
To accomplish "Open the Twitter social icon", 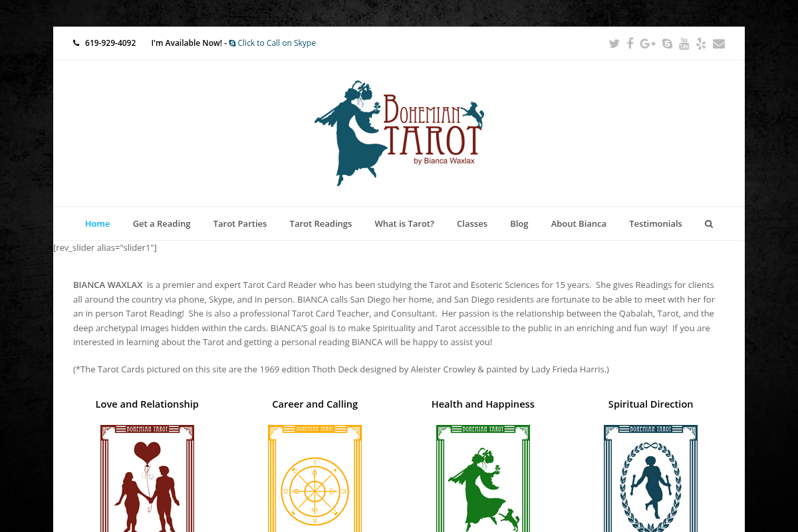I will point(614,44).
